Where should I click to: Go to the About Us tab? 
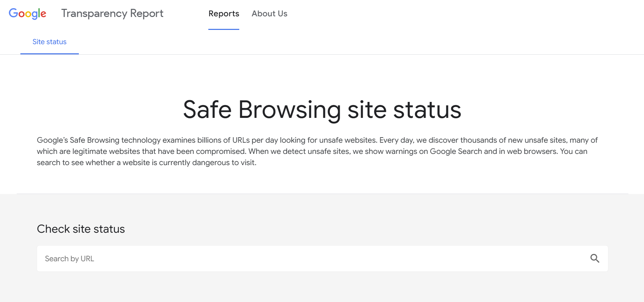[x=269, y=14]
